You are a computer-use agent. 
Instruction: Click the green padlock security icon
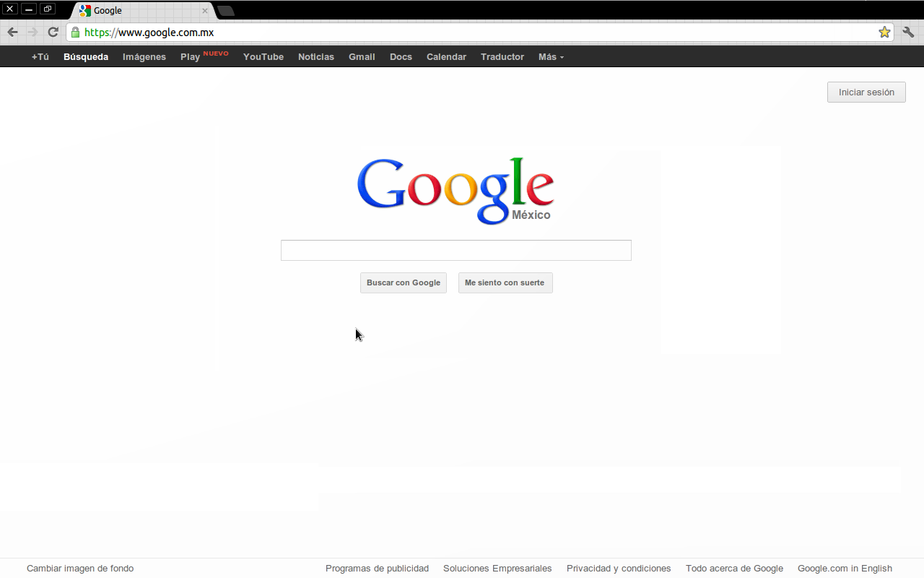point(75,33)
